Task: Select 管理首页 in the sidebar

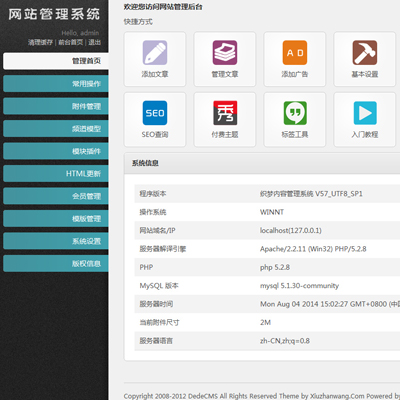Action: tap(56, 61)
